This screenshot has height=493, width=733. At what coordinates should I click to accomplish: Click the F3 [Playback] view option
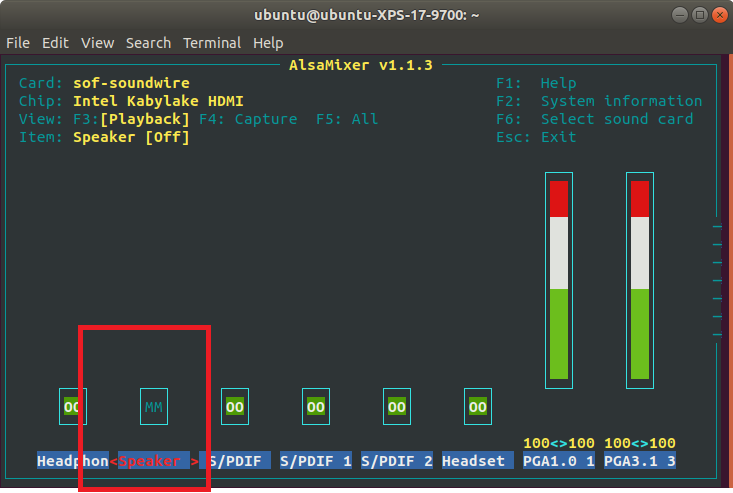[131, 119]
